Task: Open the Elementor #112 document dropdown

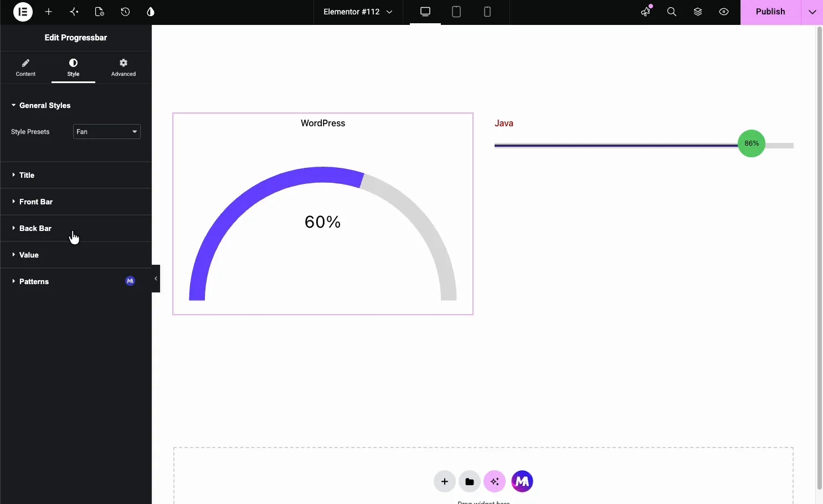Action: tap(358, 12)
